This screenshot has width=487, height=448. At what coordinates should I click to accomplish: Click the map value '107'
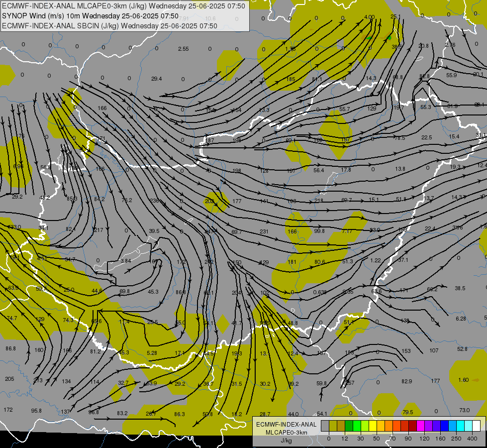pos(434,351)
